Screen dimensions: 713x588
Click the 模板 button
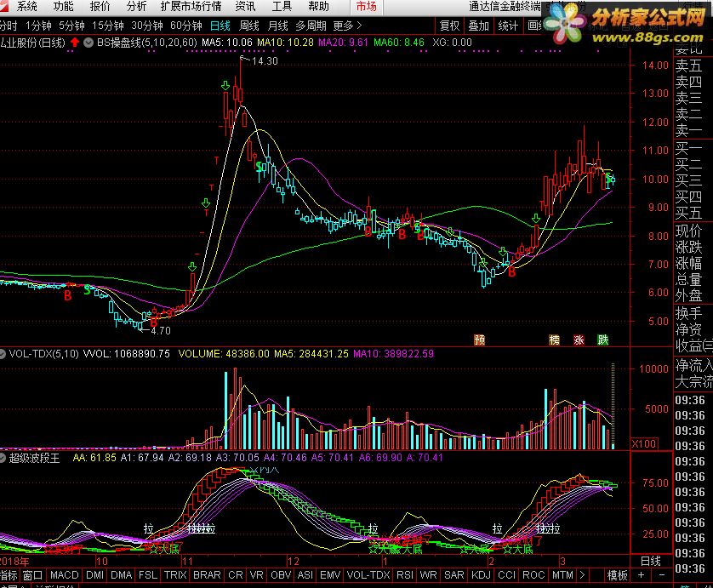[618, 575]
